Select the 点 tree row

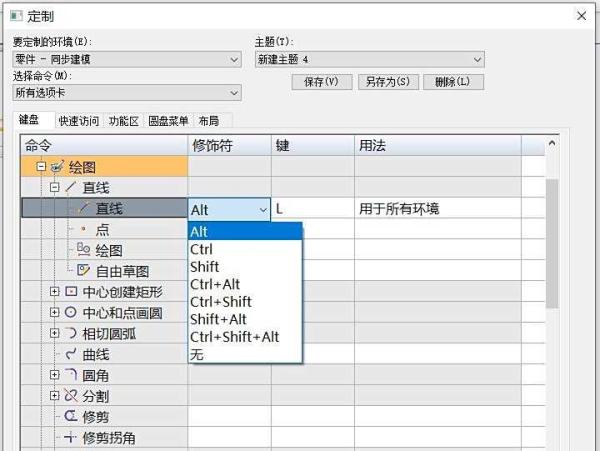point(102,230)
